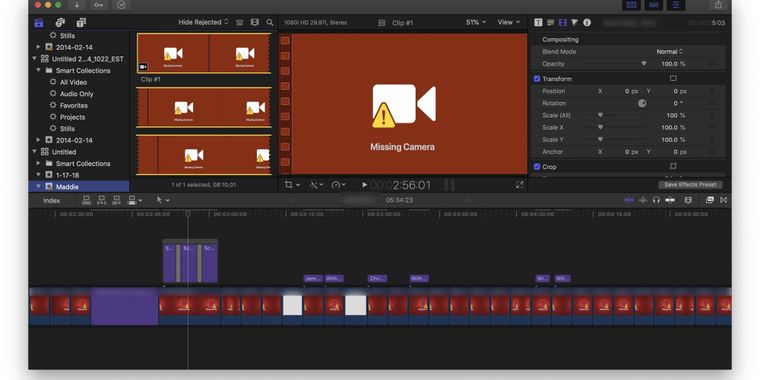Image resolution: width=760 pixels, height=380 pixels.
Task: Toggle viewer full screen arrows icon
Action: 520,185
